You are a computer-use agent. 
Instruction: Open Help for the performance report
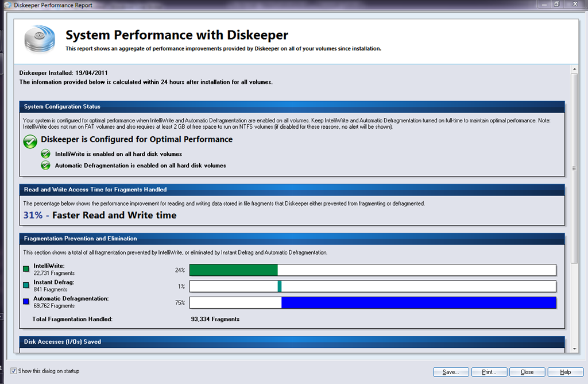click(566, 372)
